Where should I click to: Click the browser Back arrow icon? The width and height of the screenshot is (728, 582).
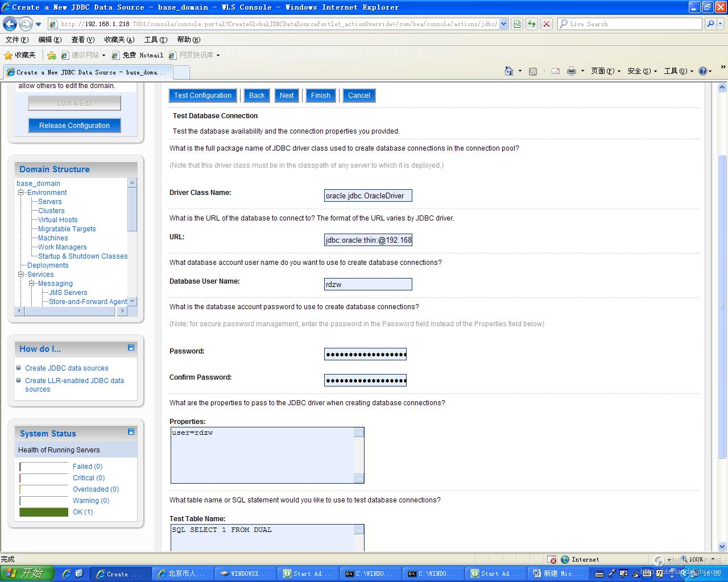[x=10, y=24]
